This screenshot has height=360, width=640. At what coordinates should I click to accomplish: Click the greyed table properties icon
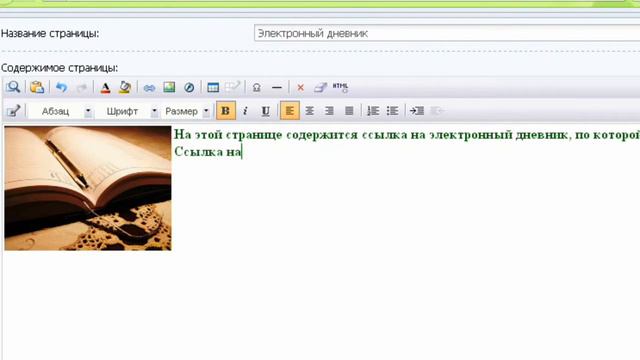click(x=233, y=87)
